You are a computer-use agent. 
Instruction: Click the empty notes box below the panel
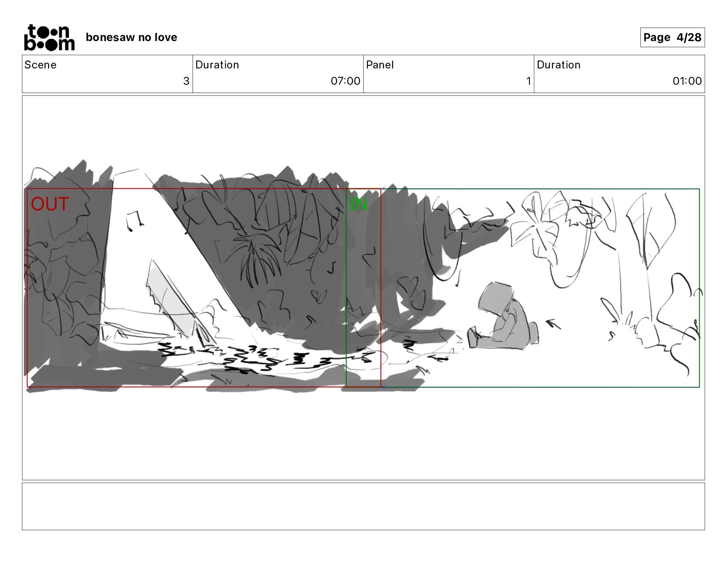363,506
